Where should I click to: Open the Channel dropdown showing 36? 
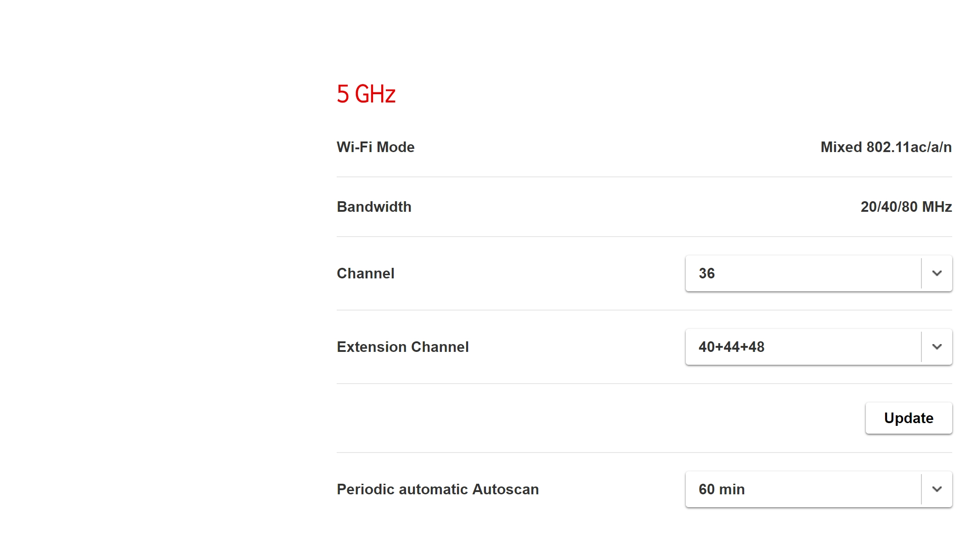[x=803, y=273]
